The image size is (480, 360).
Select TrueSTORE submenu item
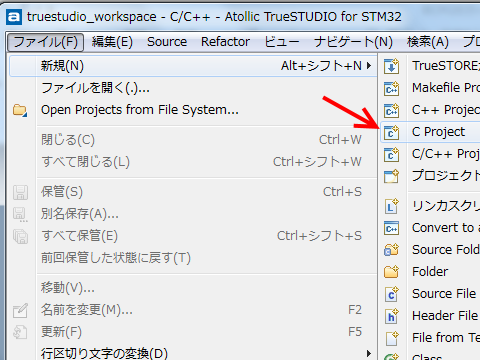point(430,66)
